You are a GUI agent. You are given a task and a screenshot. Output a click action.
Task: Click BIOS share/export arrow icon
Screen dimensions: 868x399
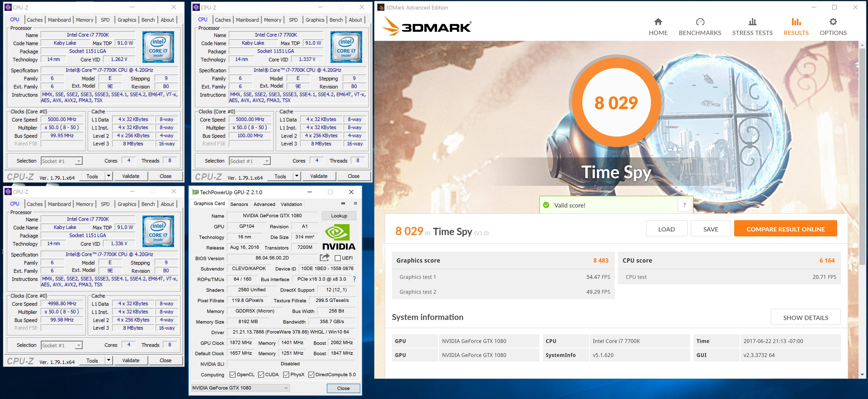[x=324, y=258]
